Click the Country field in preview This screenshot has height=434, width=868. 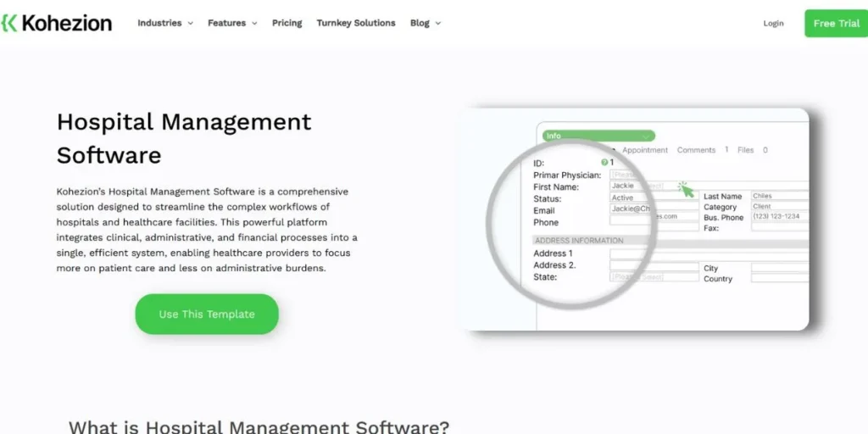pos(780,278)
